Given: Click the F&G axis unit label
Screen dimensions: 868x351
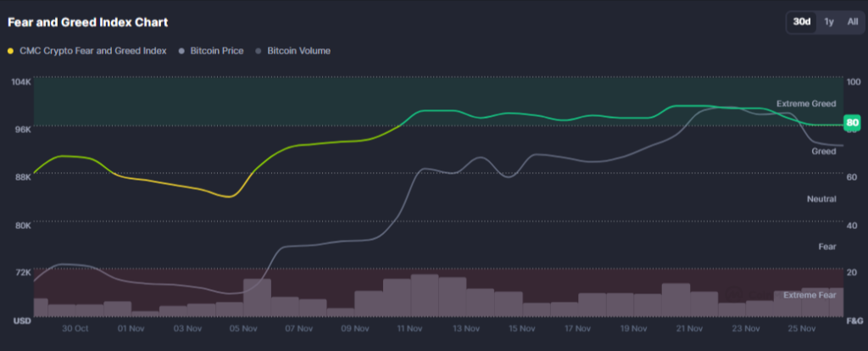Looking at the screenshot, I should click(854, 322).
